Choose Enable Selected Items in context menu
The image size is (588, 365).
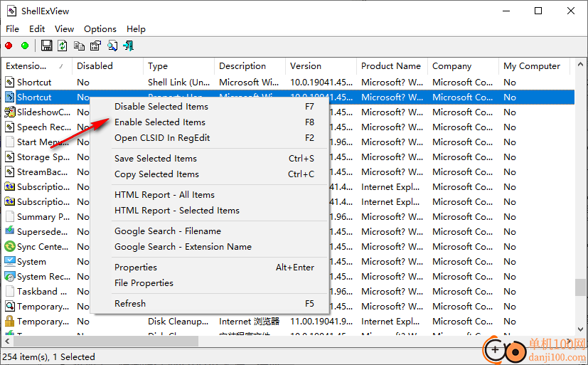coord(210,122)
